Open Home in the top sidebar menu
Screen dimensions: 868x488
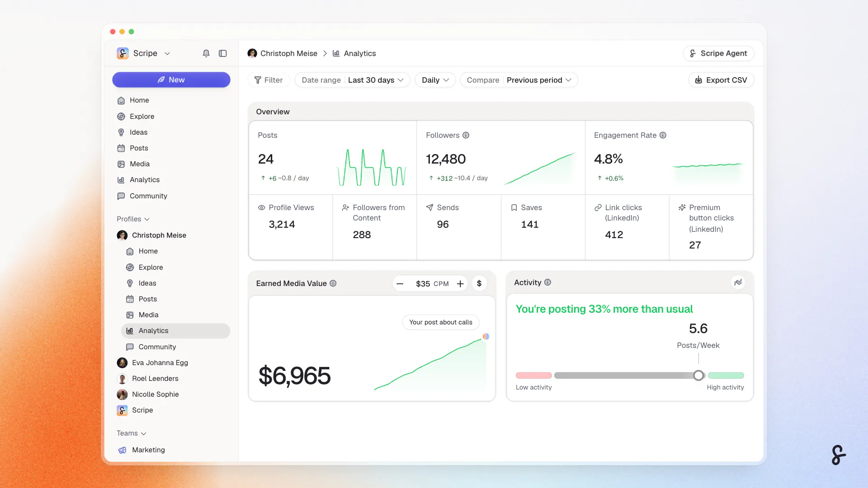(x=171, y=100)
